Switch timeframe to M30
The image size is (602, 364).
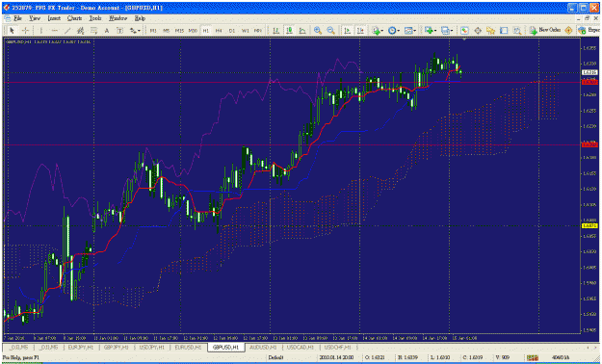pyautogui.click(x=193, y=31)
